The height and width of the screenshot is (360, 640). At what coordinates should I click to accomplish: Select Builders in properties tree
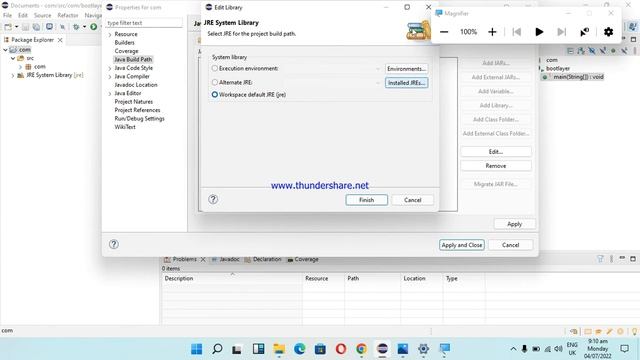124,42
